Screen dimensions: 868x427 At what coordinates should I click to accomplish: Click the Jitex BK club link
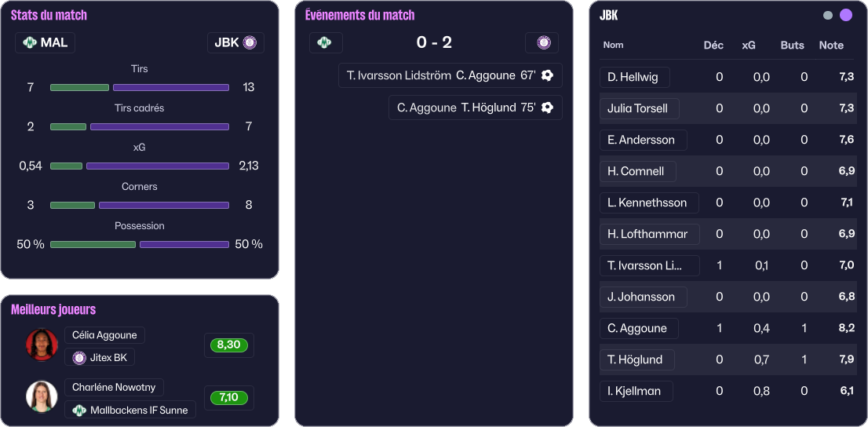pos(100,358)
